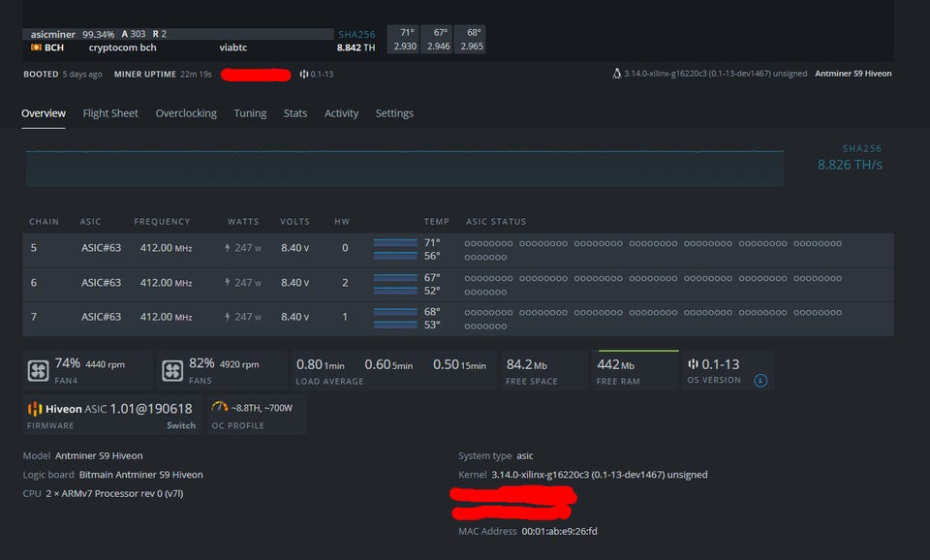
Task: Click the MAC address 00:01:ab:e9:26:fd
Action: tap(559, 532)
